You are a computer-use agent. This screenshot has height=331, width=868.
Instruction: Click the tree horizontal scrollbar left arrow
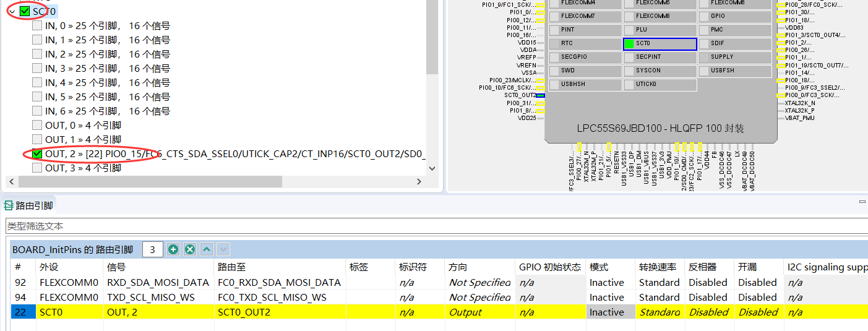point(12,182)
